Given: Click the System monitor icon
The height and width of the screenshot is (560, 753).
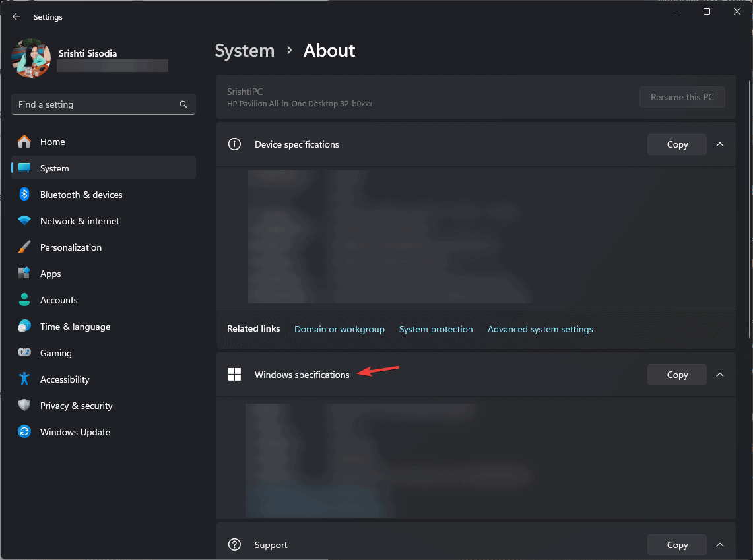Looking at the screenshot, I should pos(24,168).
